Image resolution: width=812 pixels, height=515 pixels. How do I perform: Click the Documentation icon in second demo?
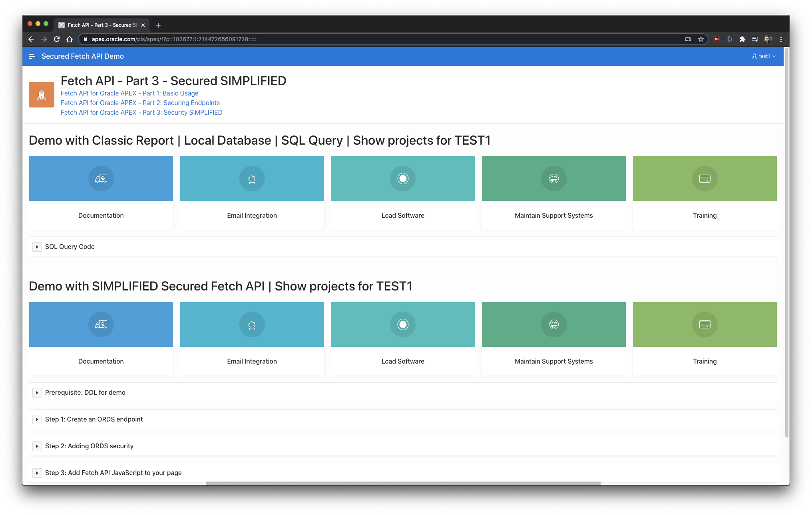(101, 324)
